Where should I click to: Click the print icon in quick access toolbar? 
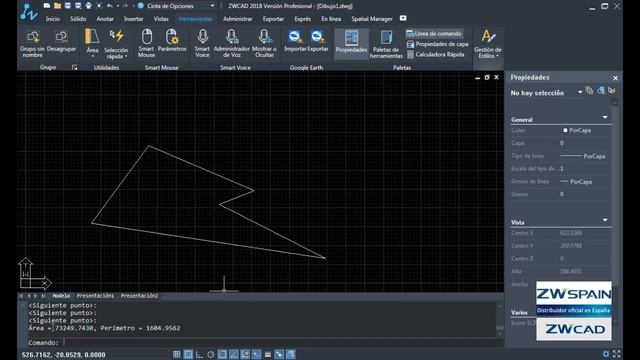coord(88,6)
